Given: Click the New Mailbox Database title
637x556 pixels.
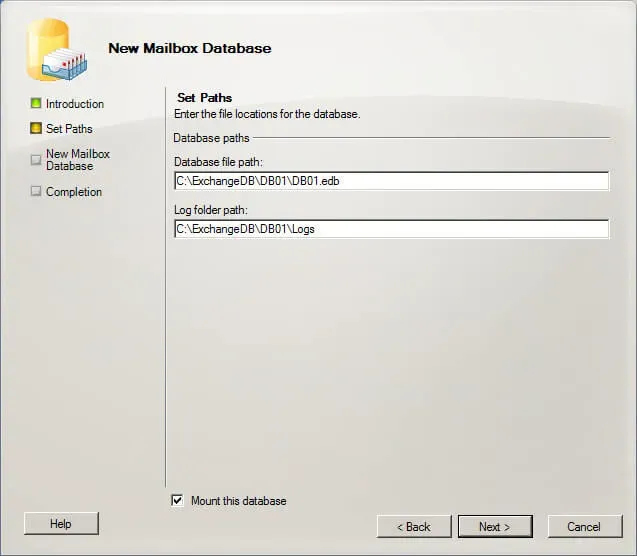Looking at the screenshot, I should (190, 48).
